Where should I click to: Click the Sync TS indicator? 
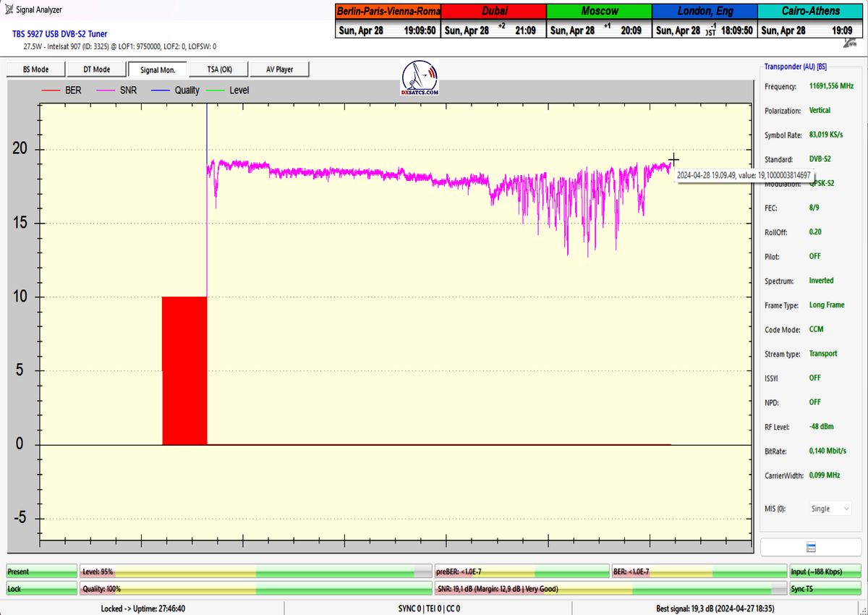point(825,589)
